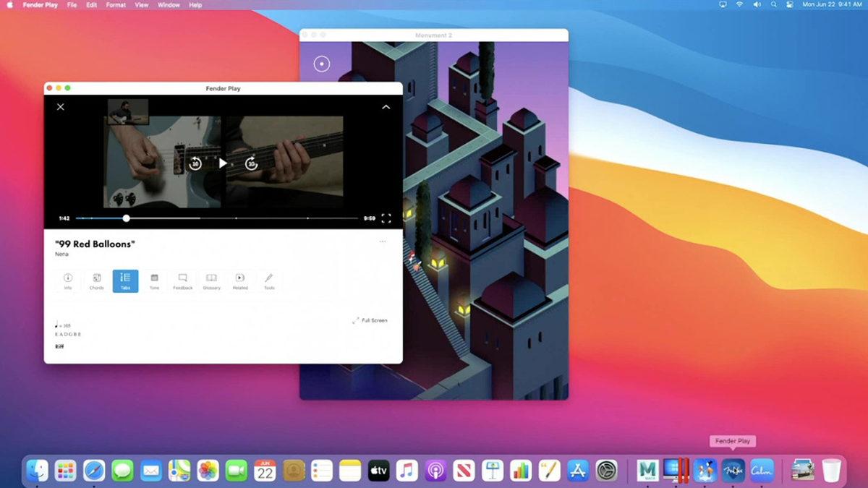Click the Full Screen link for the tab view
Image resolution: width=868 pixels, height=488 pixels.
pyautogui.click(x=370, y=320)
